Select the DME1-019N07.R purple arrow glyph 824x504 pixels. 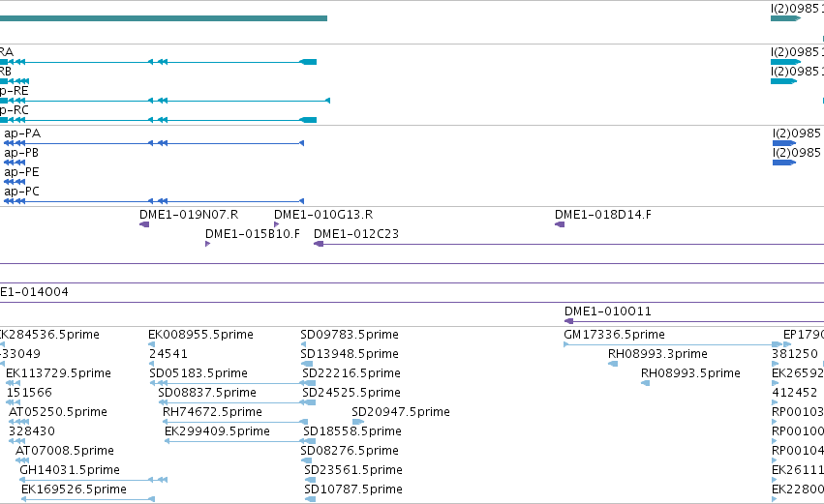(144, 224)
